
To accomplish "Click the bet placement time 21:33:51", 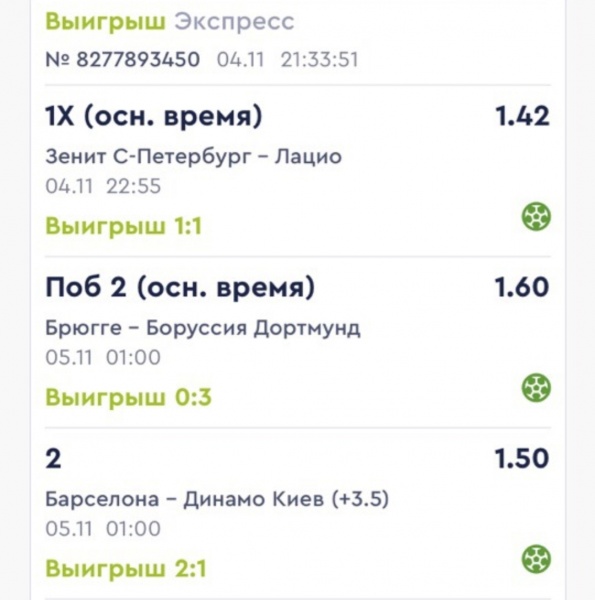I will point(320,60).
